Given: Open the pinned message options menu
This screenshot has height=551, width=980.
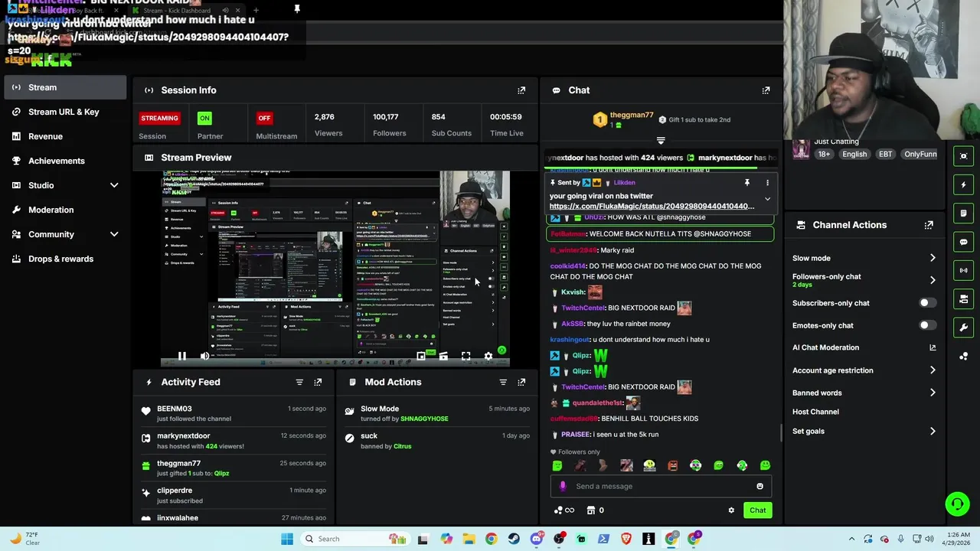Looking at the screenshot, I should tap(767, 183).
